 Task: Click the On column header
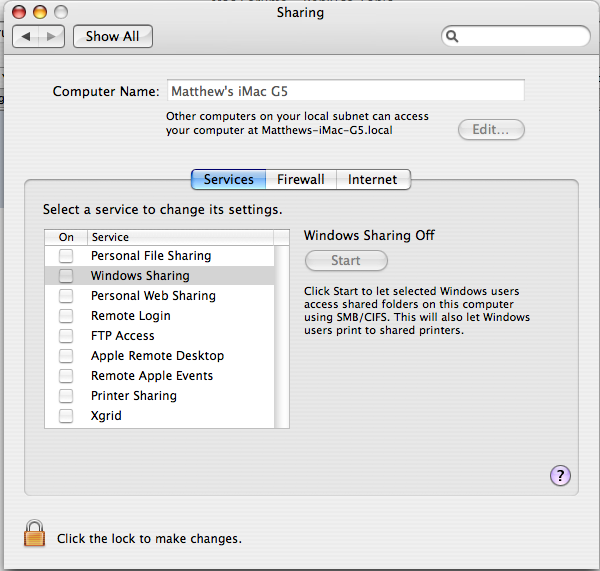(66, 237)
